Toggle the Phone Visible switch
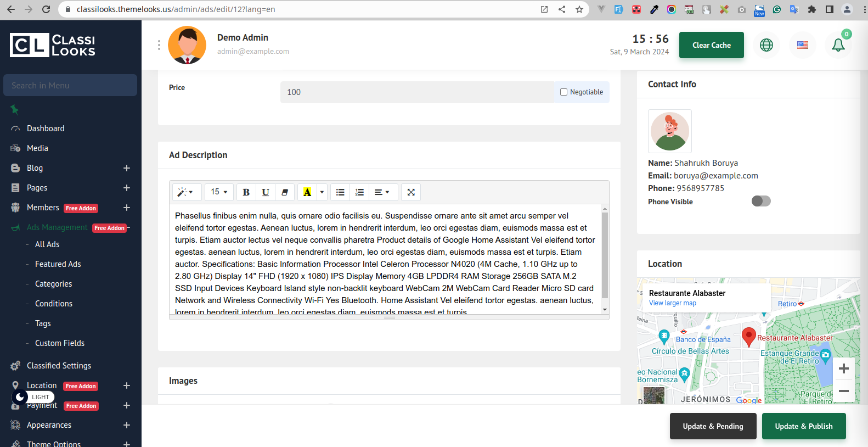868x447 pixels. [761, 201]
